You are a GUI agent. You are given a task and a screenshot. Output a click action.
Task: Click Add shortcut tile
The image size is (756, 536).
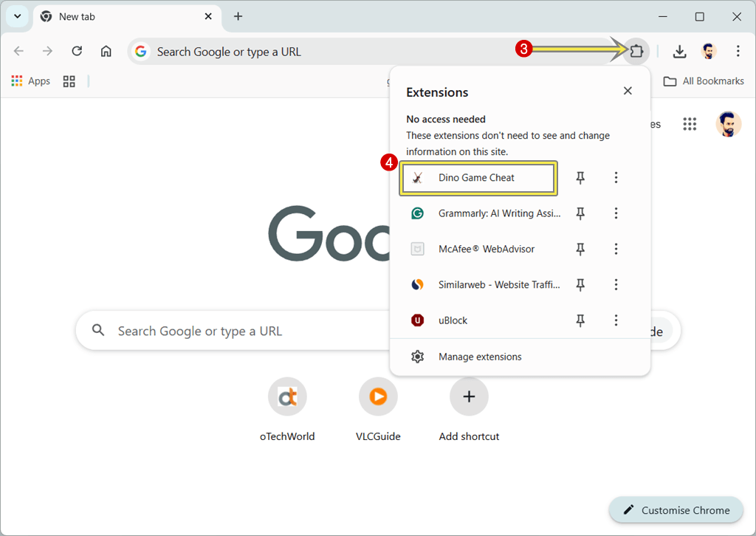click(469, 410)
